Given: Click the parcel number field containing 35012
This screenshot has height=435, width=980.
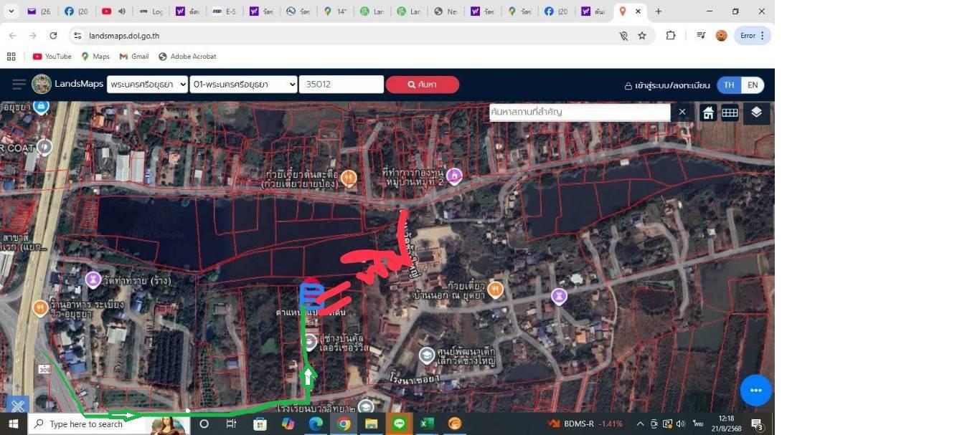Looking at the screenshot, I should (x=341, y=85).
